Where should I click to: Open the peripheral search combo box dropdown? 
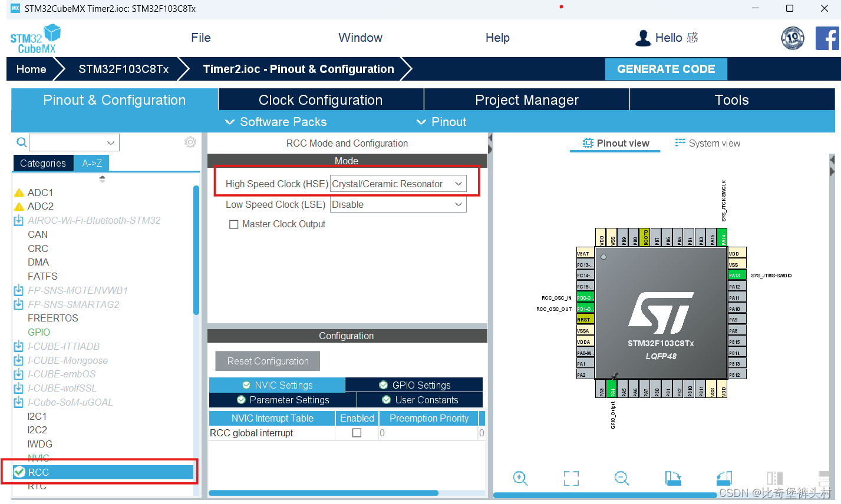click(110, 142)
